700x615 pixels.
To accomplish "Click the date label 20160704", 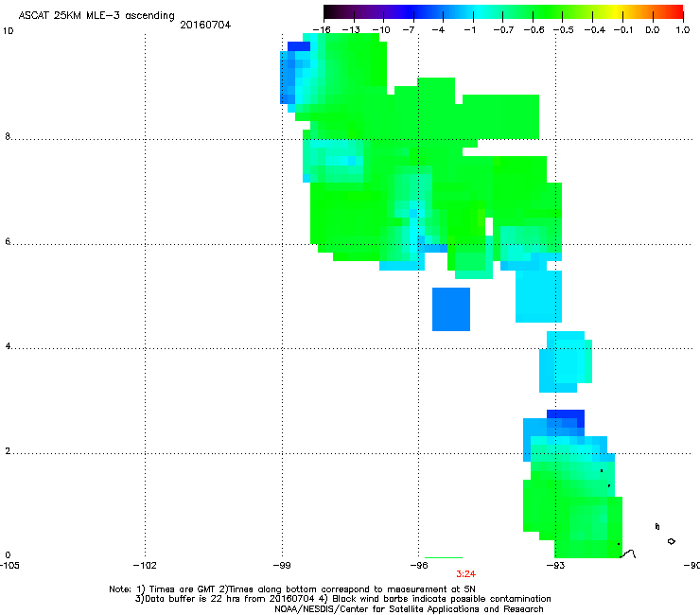I will click(x=205, y=25).
